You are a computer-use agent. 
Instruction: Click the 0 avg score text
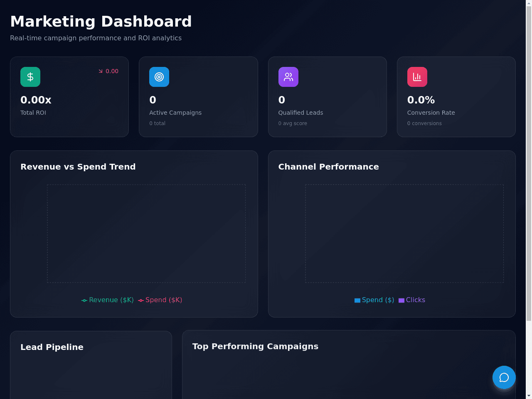(293, 123)
